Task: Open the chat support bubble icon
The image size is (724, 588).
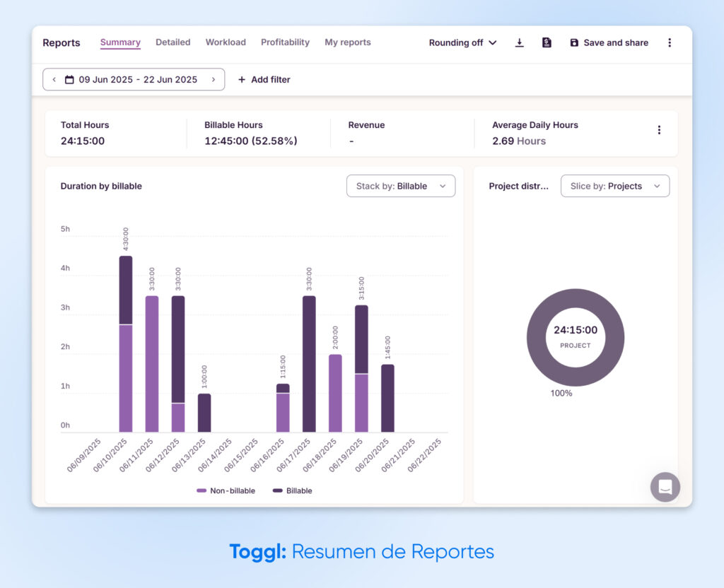Action: (665, 487)
